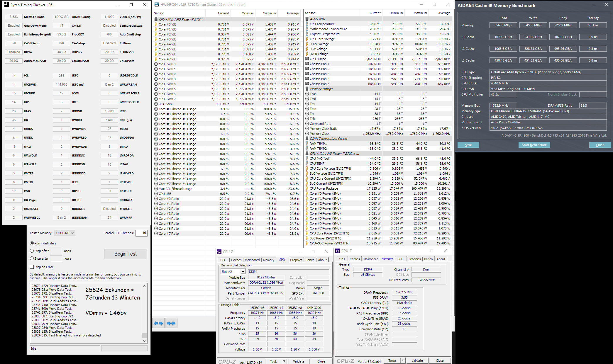Open the Tested Memory size dropdown
Screen dimensions: 613x364
[65, 233]
